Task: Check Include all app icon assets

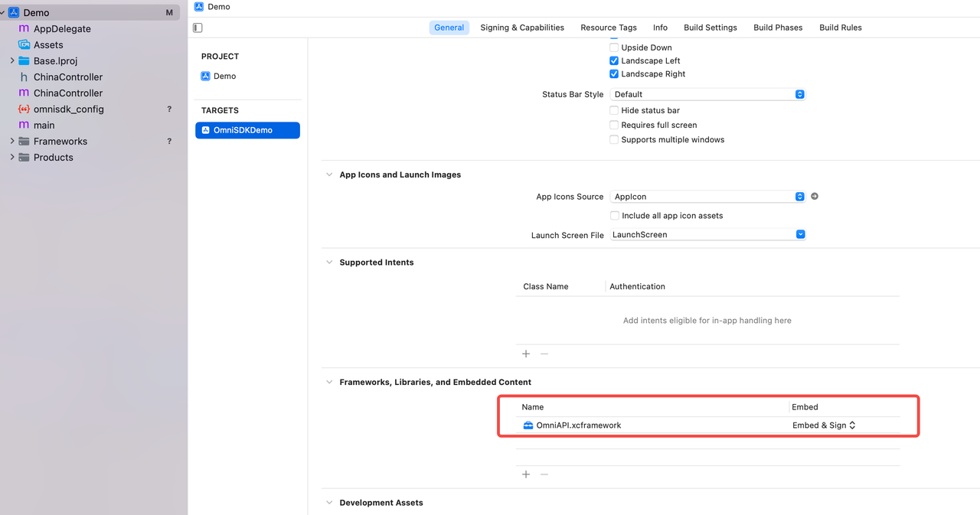Action: [614, 216]
